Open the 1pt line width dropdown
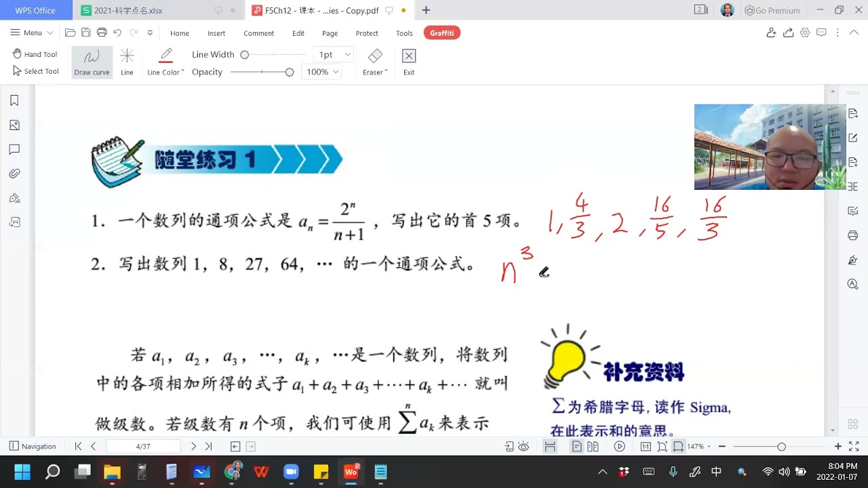This screenshot has height=488, width=868. point(334,54)
